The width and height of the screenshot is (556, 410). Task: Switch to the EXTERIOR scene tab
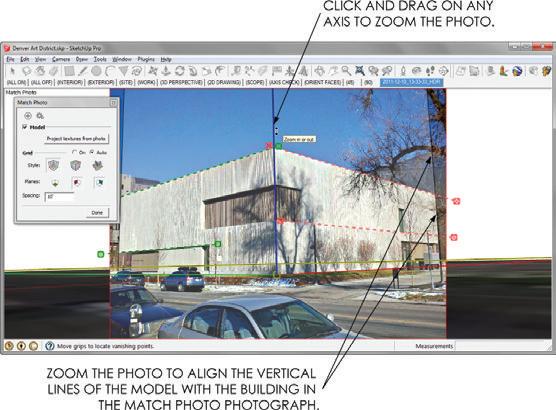coord(101,82)
